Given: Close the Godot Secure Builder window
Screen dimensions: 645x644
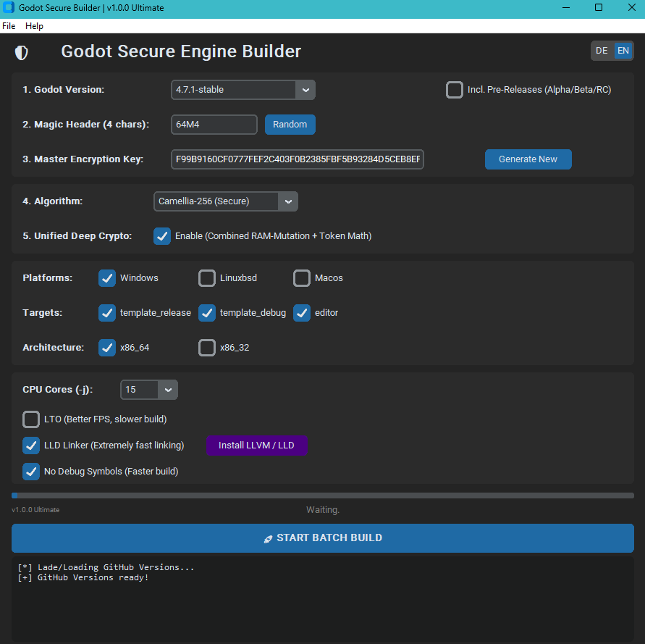Looking at the screenshot, I should (631, 7).
